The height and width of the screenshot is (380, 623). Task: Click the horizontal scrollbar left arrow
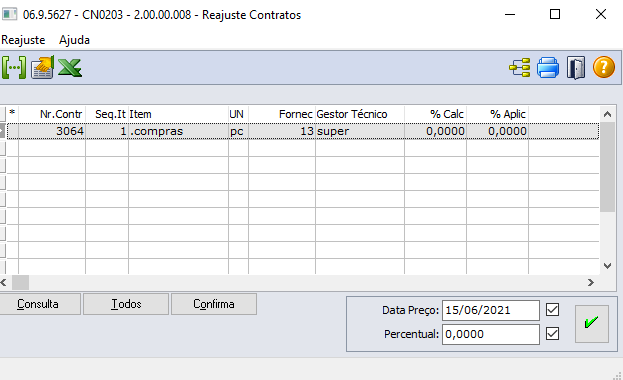point(4,283)
